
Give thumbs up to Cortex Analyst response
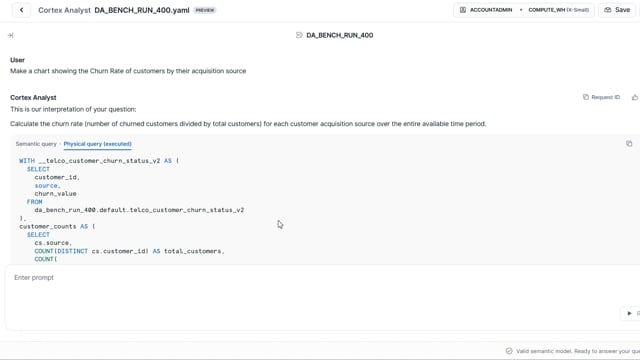[635, 97]
